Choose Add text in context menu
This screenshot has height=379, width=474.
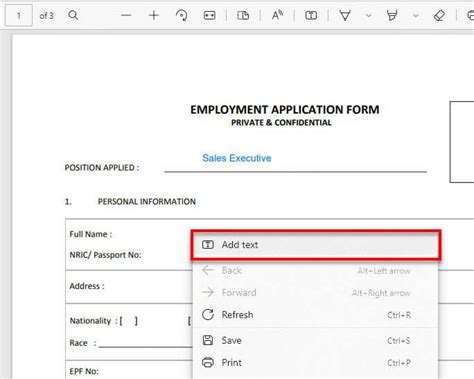[316, 245]
